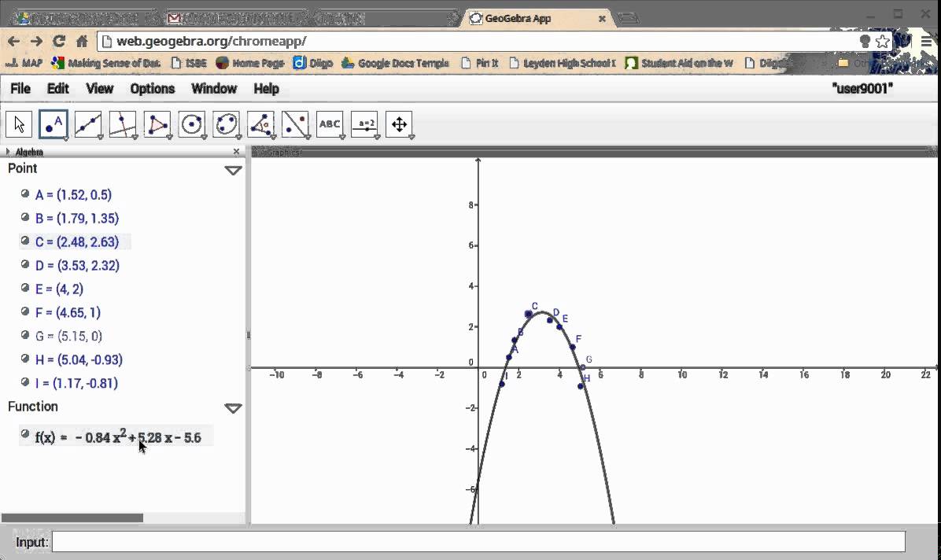Open the Home Page bookmark

[x=249, y=63]
